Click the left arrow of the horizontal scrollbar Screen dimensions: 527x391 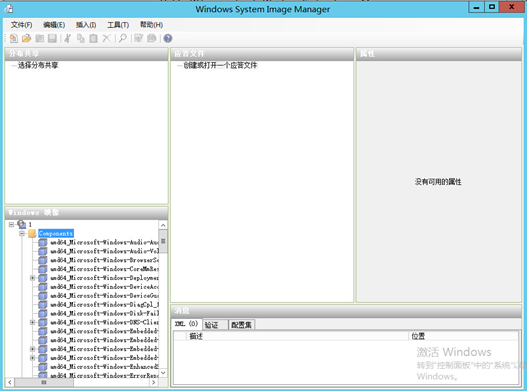[x=10, y=382]
